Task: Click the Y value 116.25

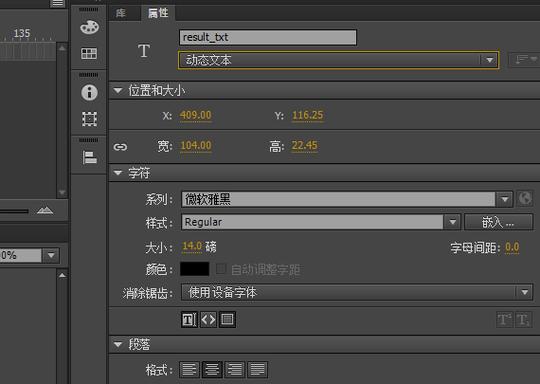Action: coord(308,115)
